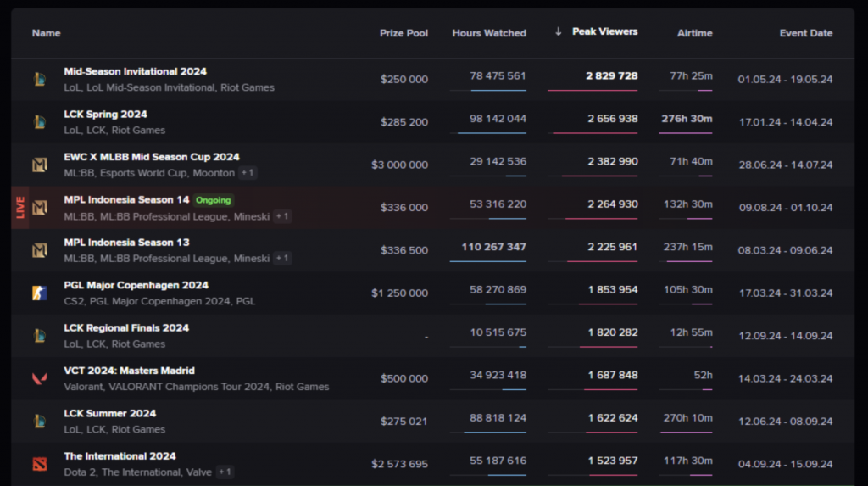Click the Mobile Legends icon for EWC X MLBB
868x486 pixels.
point(39,165)
